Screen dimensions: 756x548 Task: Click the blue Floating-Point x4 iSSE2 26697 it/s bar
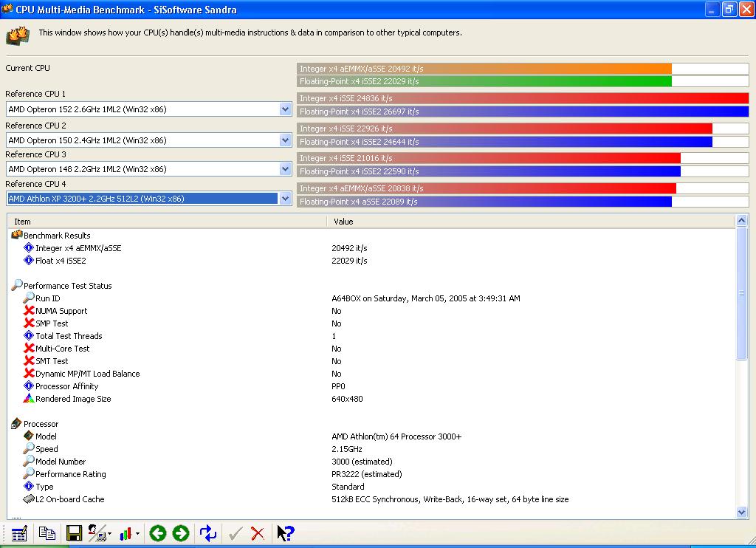[523, 112]
